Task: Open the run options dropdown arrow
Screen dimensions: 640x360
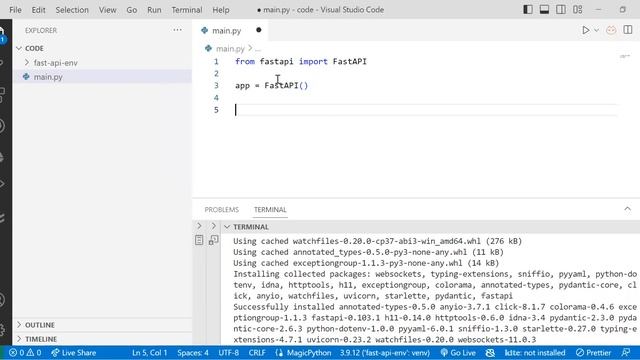Action: point(596,30)
